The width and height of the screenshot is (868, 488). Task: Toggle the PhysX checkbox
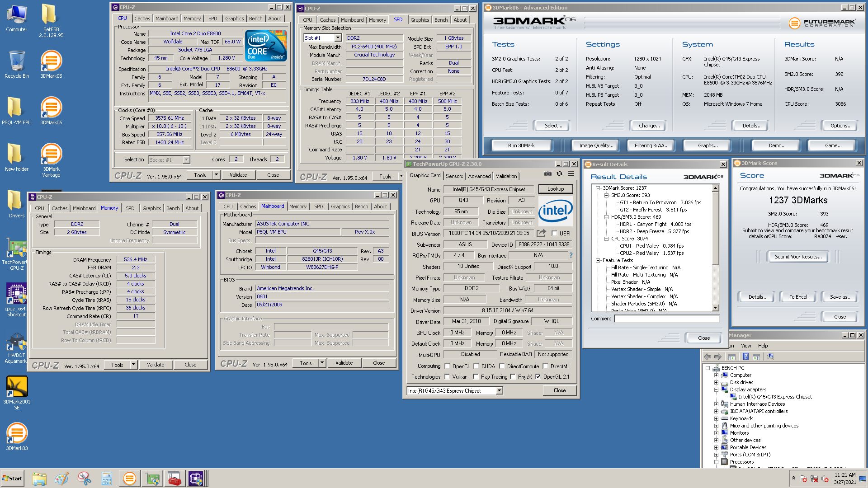point(513,377)
